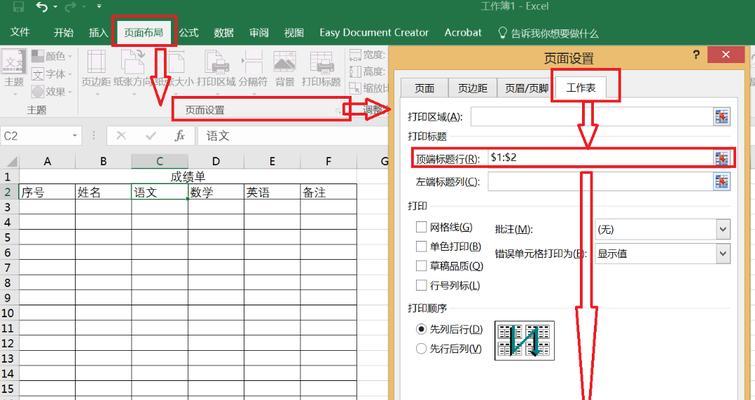The width and height of the screenshot is (755, 400).
Task: Click the Redo arrow icon
Action: [x=70, y=6]
